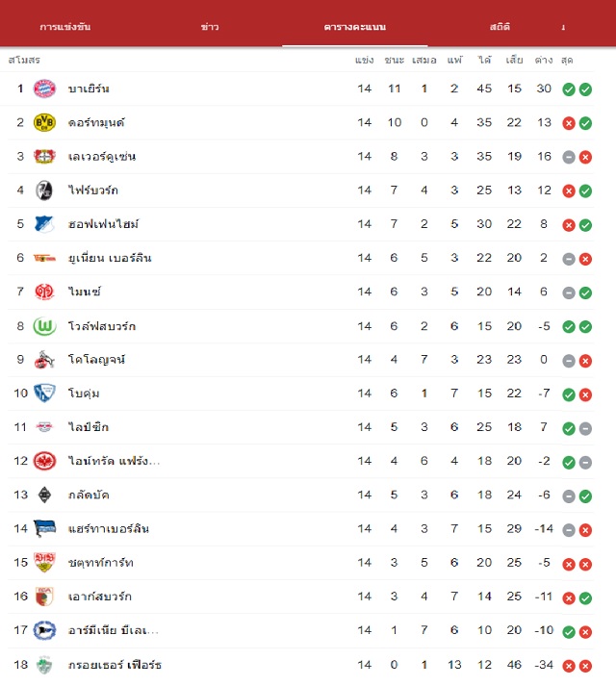The width and height of the screenshot is (616, 686).
Task: Click Leipzig's grey draw indicator
Action: coord(585,428)
